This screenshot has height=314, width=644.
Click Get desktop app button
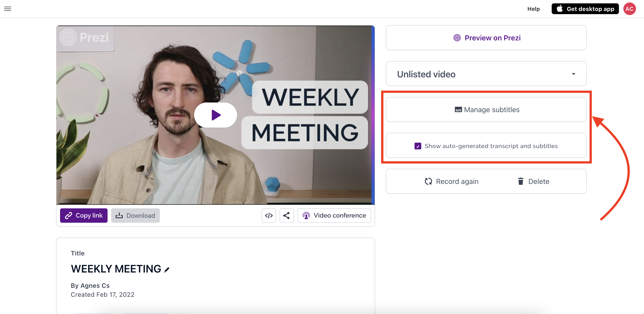(585, 9)
